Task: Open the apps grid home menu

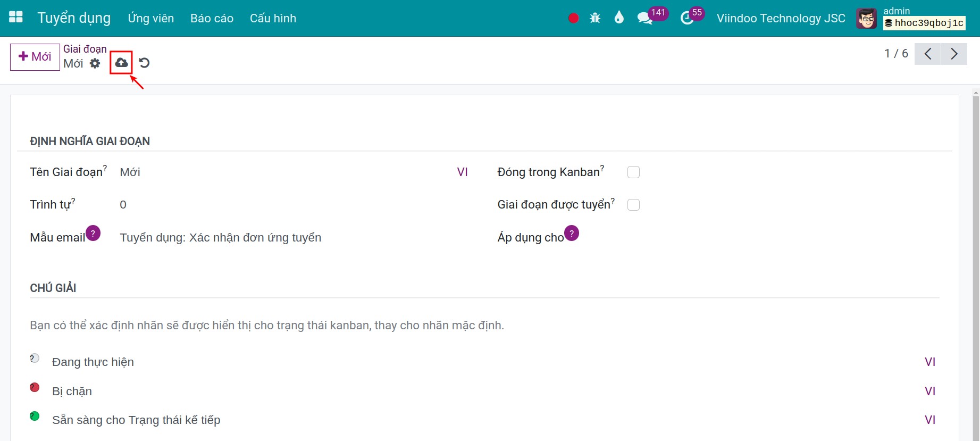Action: 16,18
